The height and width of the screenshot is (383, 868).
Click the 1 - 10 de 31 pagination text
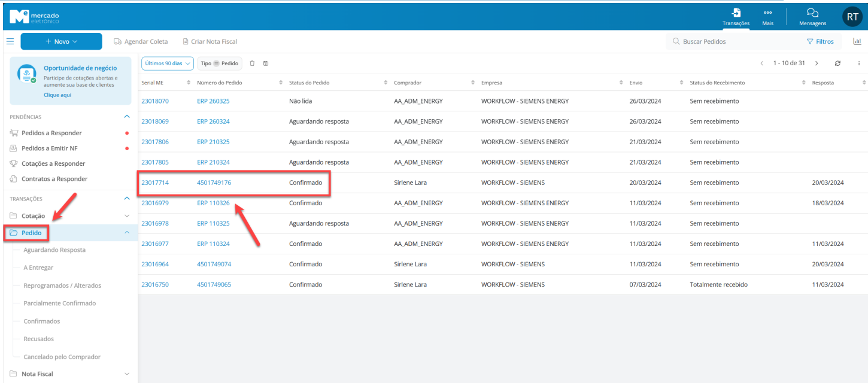point(789,63)
